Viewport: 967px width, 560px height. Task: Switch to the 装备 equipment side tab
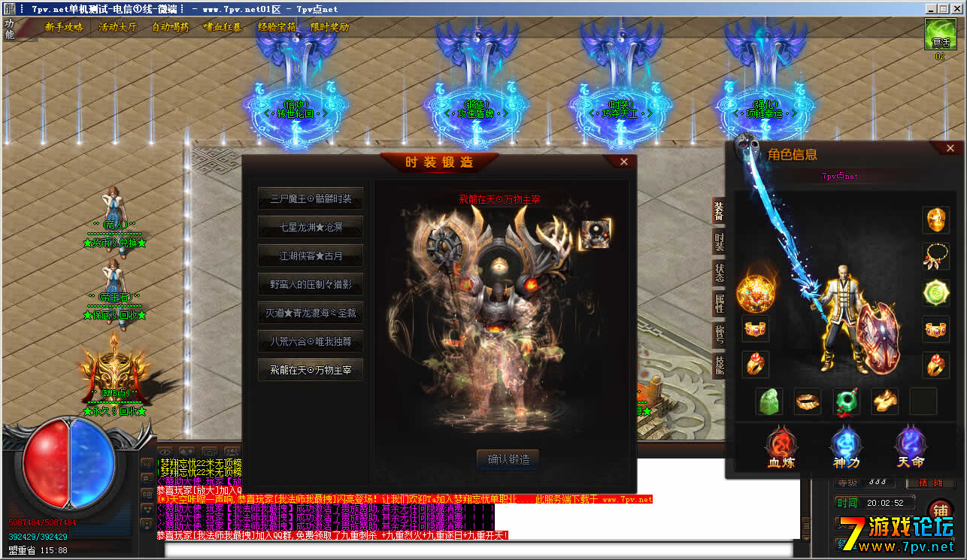[719, 211]
